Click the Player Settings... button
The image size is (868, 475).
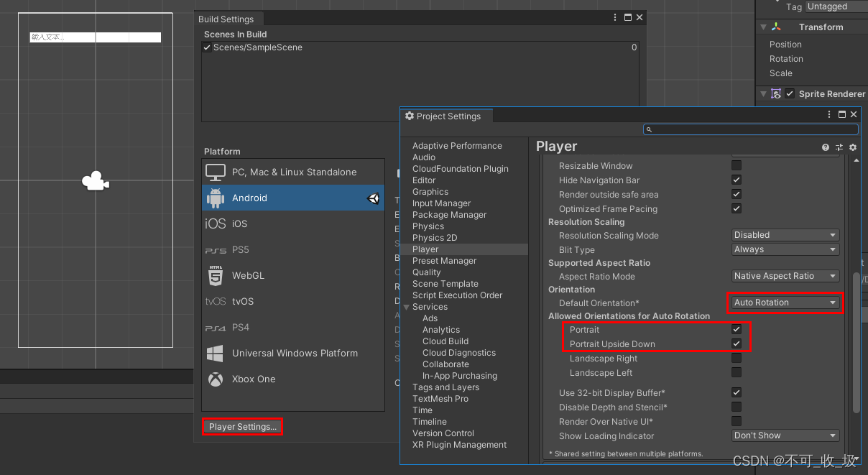pos(243,427)
